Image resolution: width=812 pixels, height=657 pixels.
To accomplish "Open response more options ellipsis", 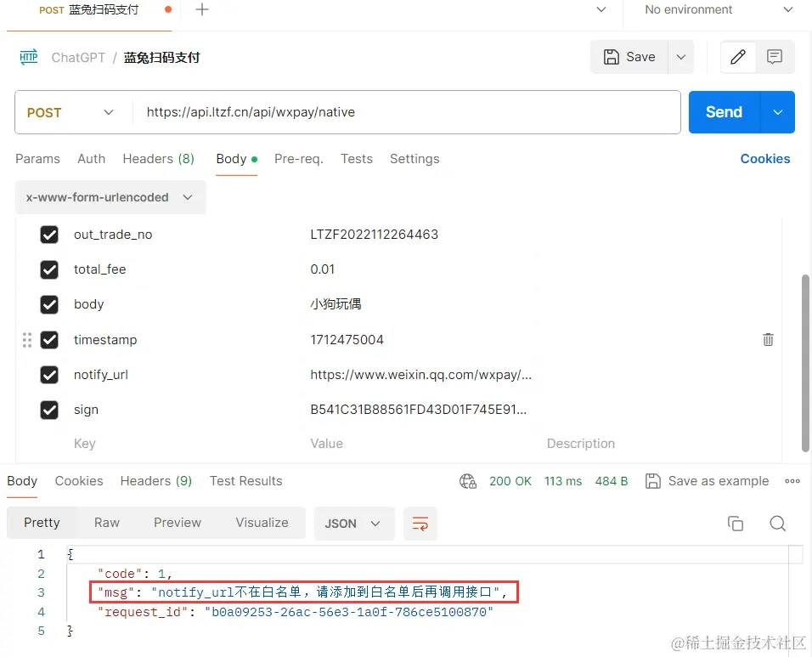I will pyautogui.click(x=792, y=481).
